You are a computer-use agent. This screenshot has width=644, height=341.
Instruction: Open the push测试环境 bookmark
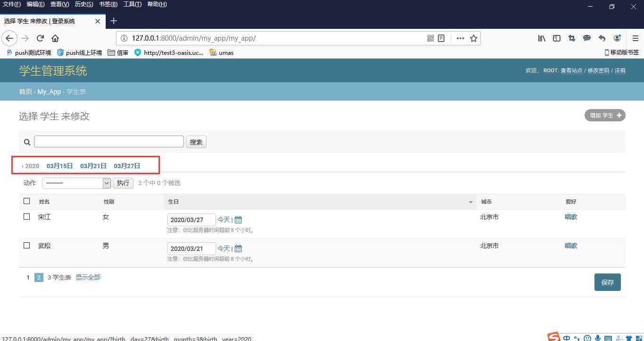click(x=29, y=52)
